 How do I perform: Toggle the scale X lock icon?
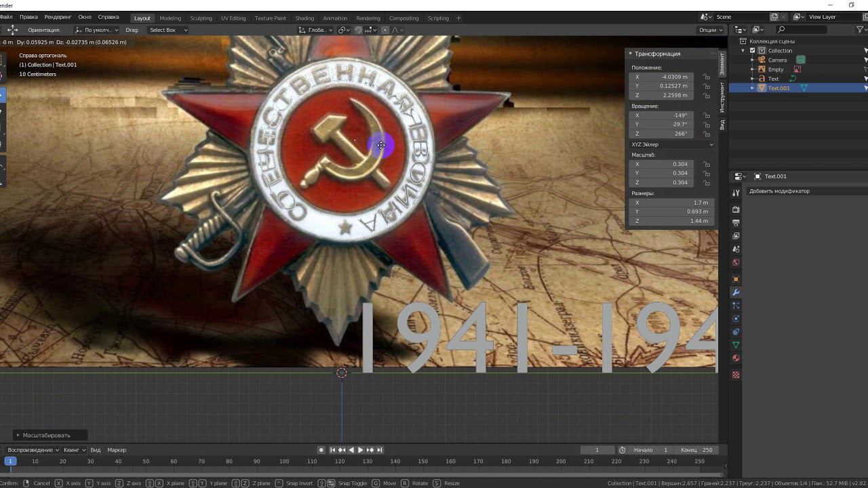[x=707, y=164]
